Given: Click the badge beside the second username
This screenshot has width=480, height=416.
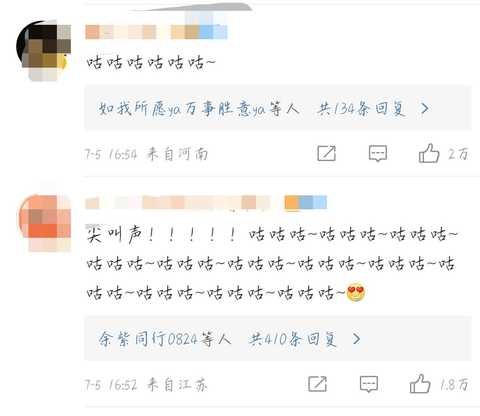Looking at the screenshot, I should coord(306,202).
